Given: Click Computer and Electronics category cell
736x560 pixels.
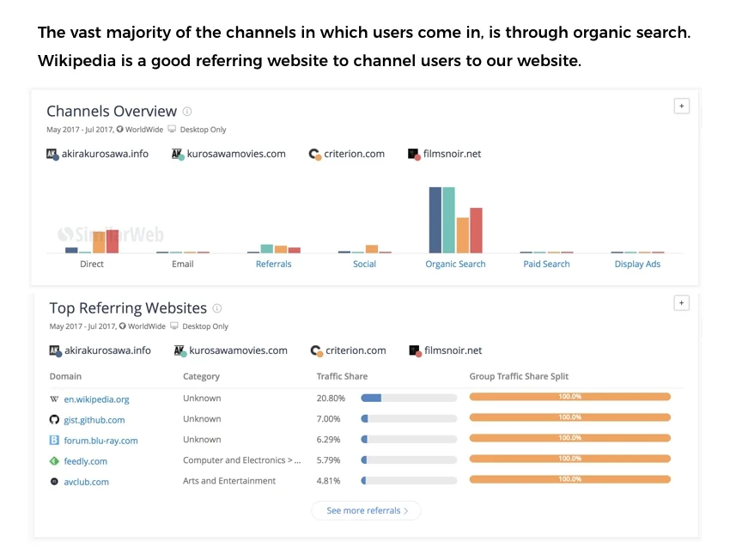Looking at the screenshot, I should (x=241, y=460).
